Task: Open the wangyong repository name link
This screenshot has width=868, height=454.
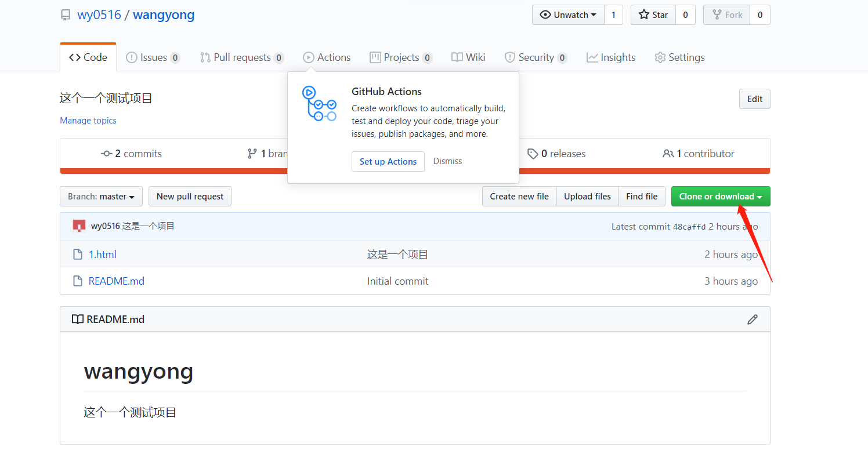Action: (x=164, y=15)
